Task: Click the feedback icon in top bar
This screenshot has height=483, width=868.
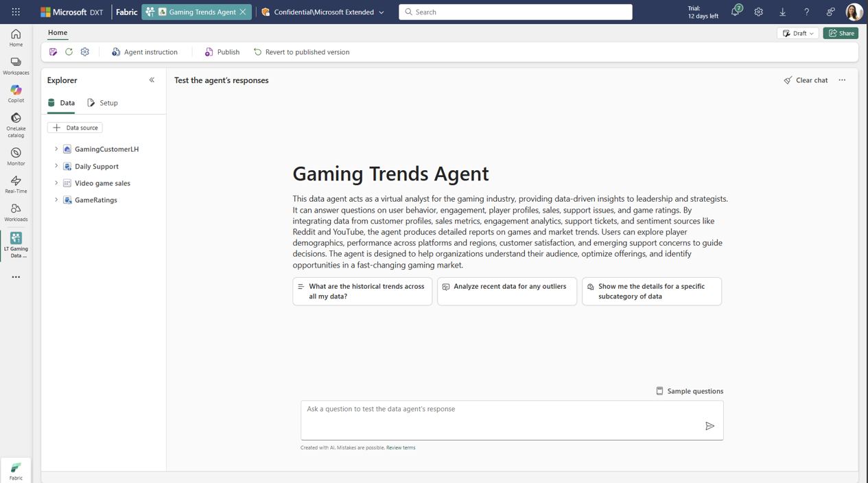Action: pos(830,12)
